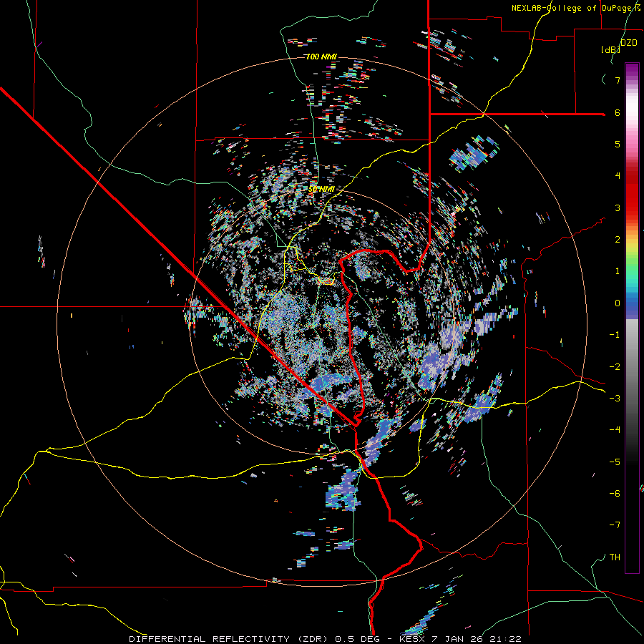Screen dimensions: 644x644
Task: Click the positive 5 scale label
Action: tap(618, 144)
